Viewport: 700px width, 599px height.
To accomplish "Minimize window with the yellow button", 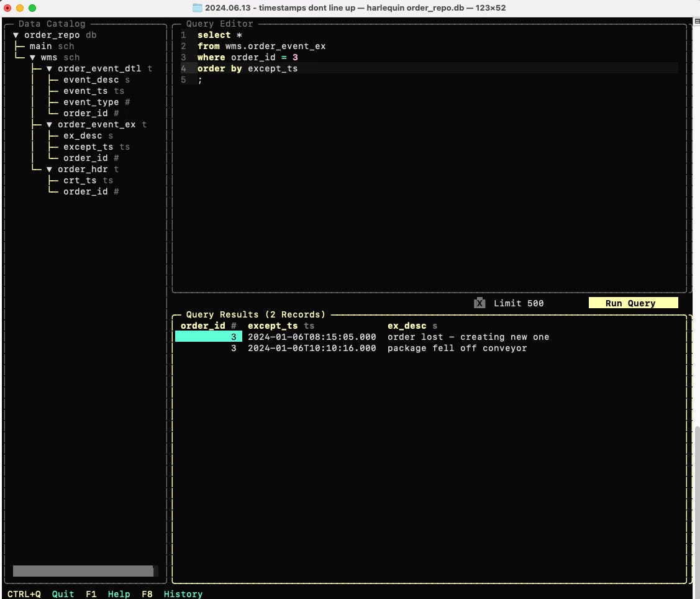I will (x=20, y=7).
